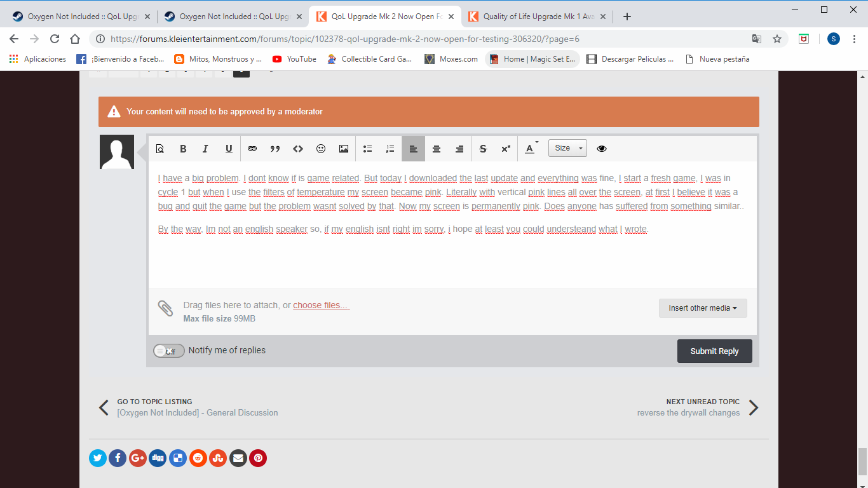Open the emoji picker
This screenshot has height=488, width=868.
coord(321,149)
